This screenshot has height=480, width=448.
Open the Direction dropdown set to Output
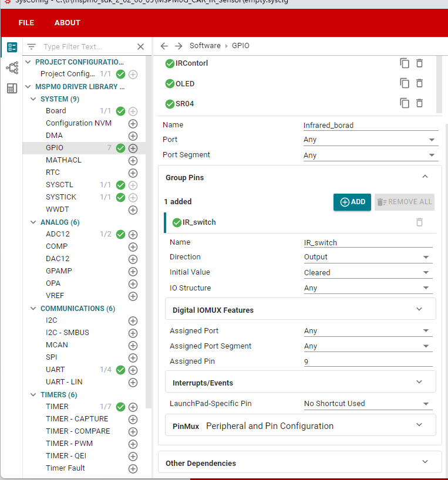pos(368,257)
